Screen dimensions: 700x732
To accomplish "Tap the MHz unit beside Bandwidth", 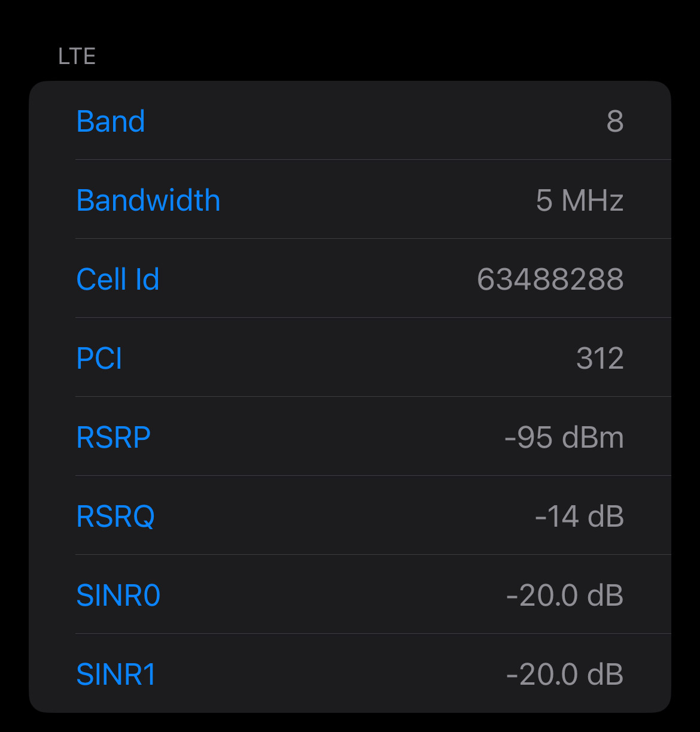I will (593, 201).
